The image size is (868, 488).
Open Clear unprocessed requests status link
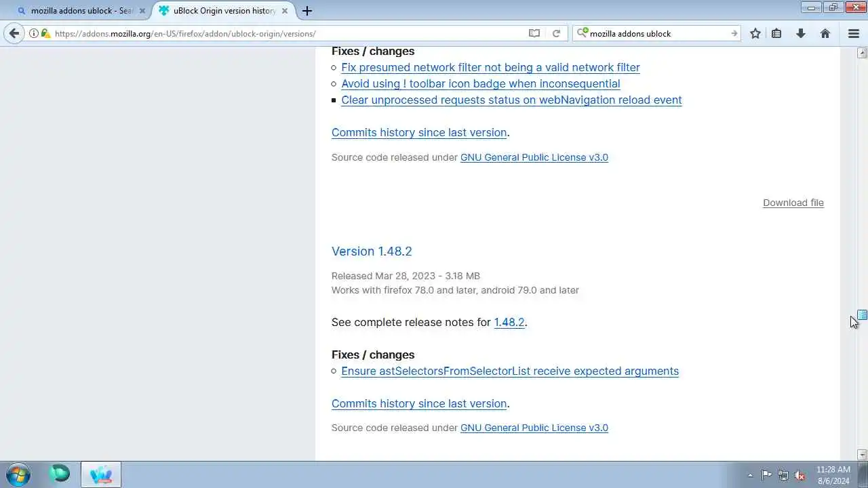click(511, 100)
